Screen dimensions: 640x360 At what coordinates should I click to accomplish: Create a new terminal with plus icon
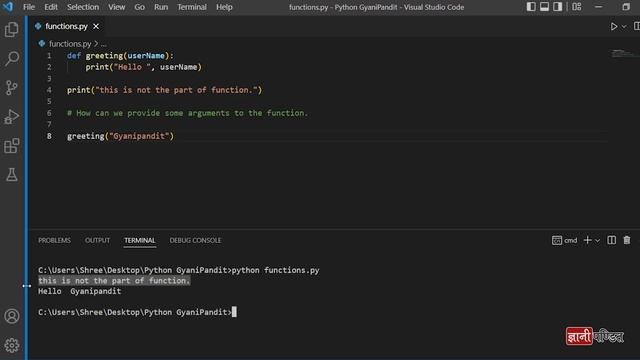pyautogui.click(x=587, y=240)
